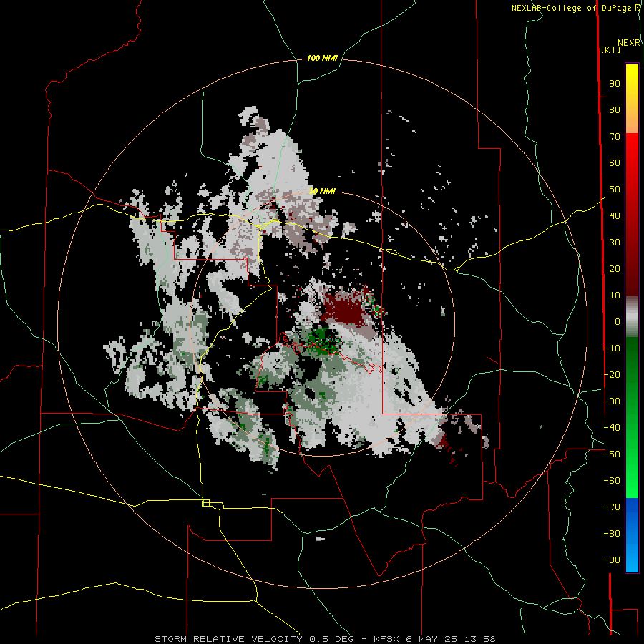The height and width of the screenshot is (644, 644).
Task: Click the -80 value on velocity scale
Action: 612,534
